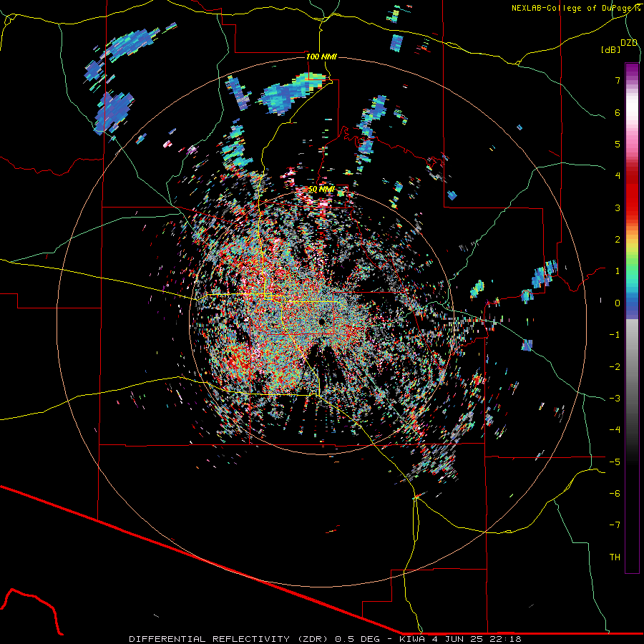Viewport: 644px width, 644px height.
Task: Click the scale label 7
Action: coord(618,80)
